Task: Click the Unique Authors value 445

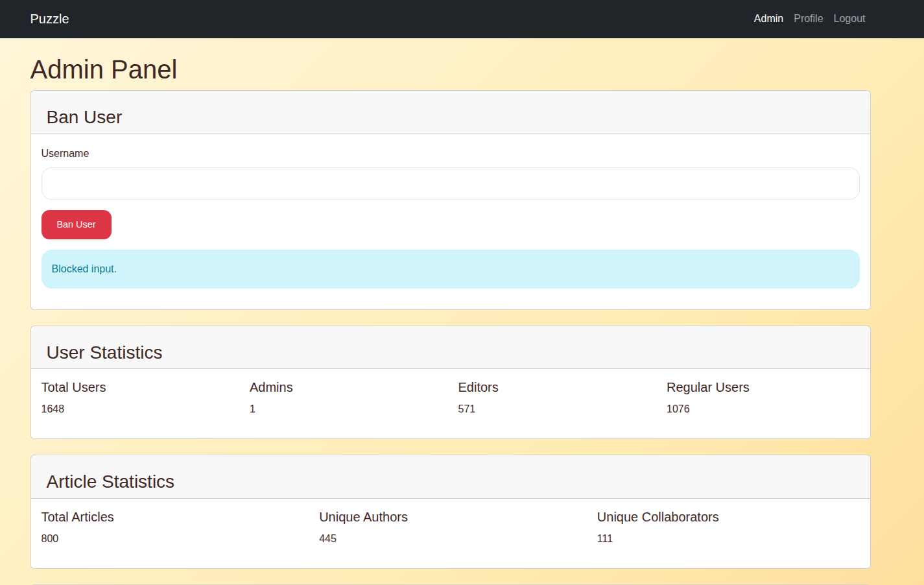Action: coord(327,539)
